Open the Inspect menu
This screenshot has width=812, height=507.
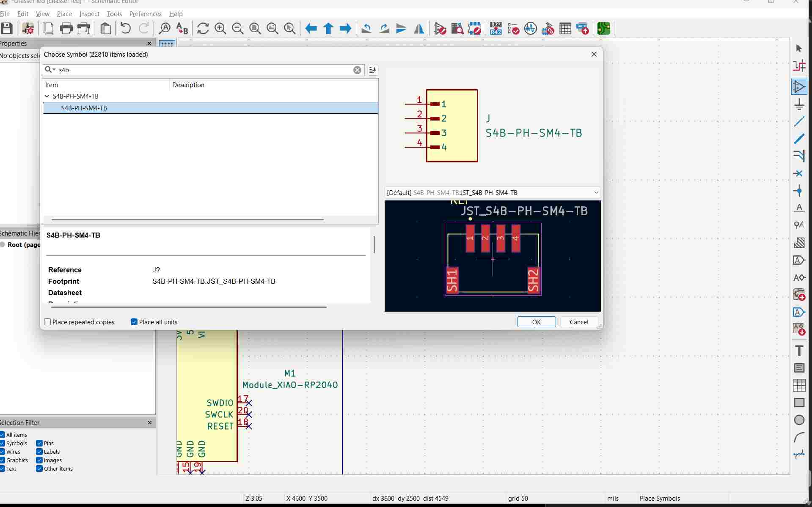tap(89, 14)
